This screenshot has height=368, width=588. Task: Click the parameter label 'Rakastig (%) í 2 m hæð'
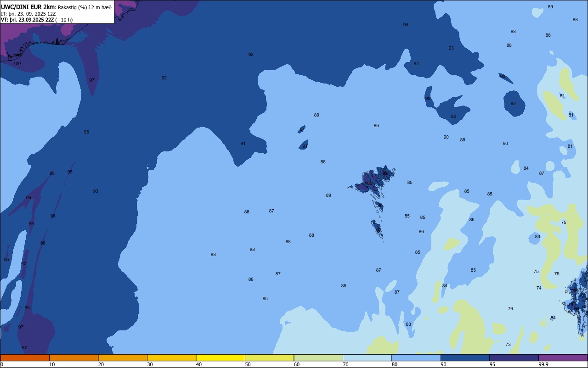85,7
